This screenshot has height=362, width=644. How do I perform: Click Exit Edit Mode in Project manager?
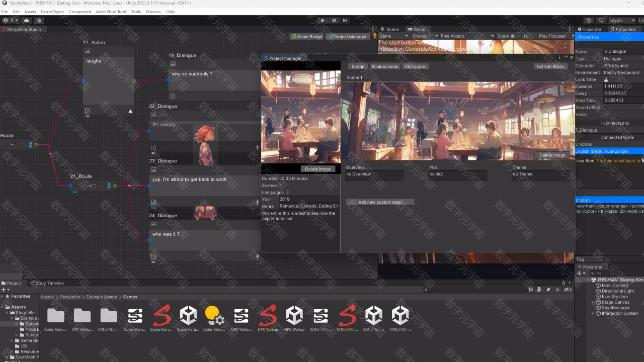(550, 66)
